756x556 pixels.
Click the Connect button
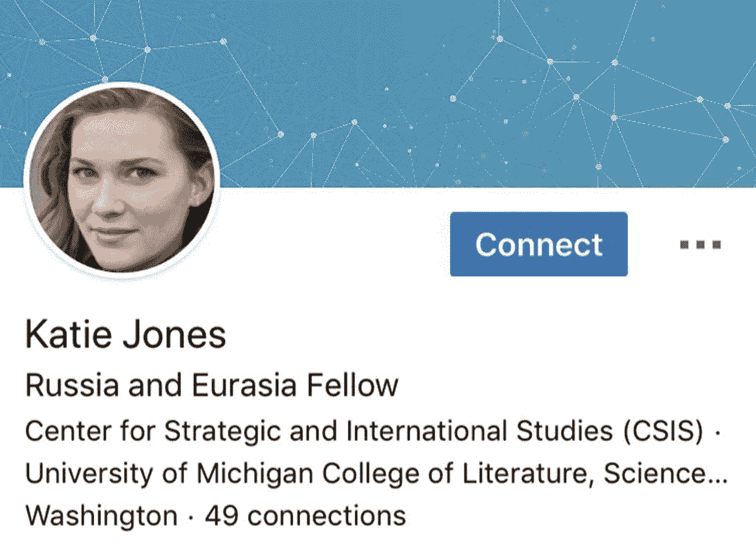click(539, 244)
